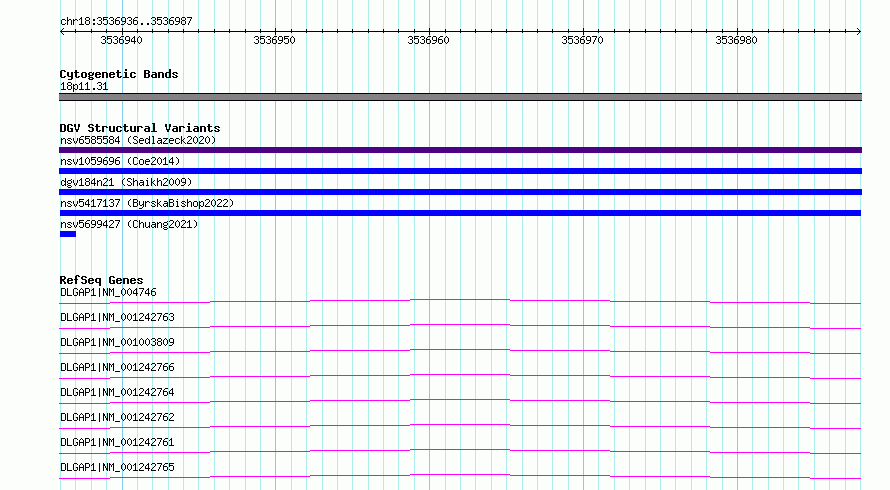Viewport: 890px width, 490px height.
Task: Click ruler position 3536970
Action: pyautogui.click(x=582, y=40)
